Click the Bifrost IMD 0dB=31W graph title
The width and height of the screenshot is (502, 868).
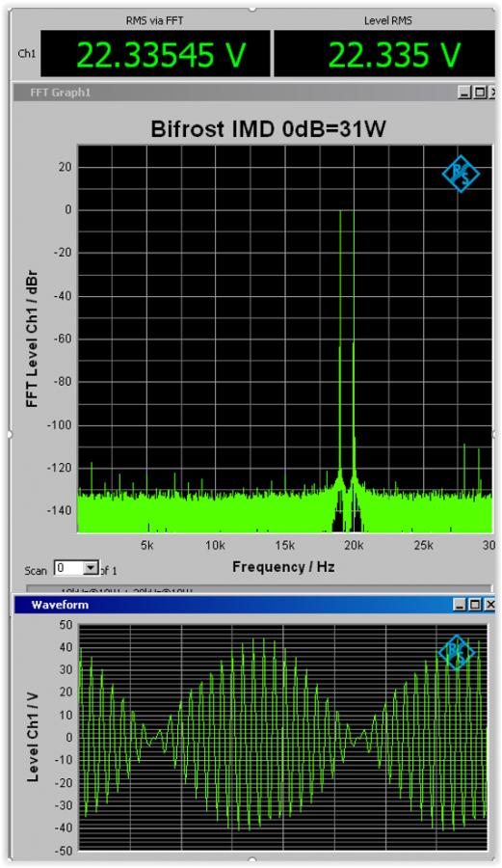click(269, 129)
